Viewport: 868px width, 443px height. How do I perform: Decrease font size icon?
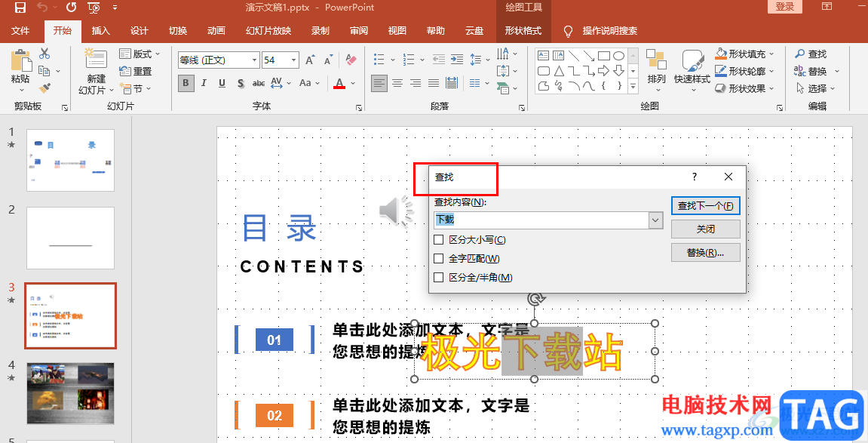pyautogui.click(x=329, y=60)
